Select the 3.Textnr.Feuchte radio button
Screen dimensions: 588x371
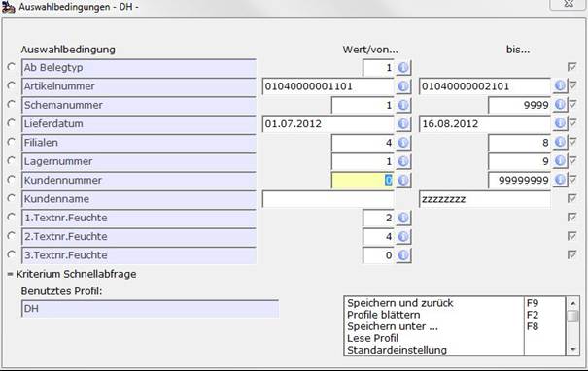click(12, 254)
